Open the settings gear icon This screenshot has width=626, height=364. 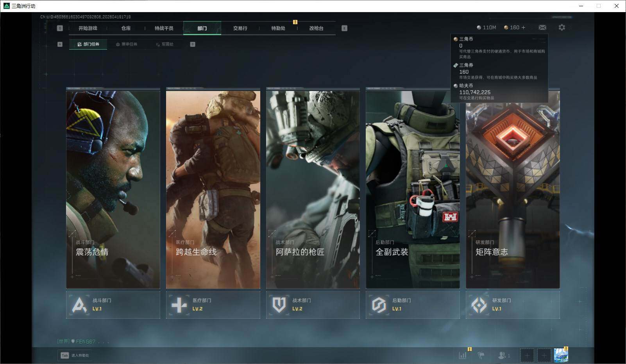coord(562,27)
